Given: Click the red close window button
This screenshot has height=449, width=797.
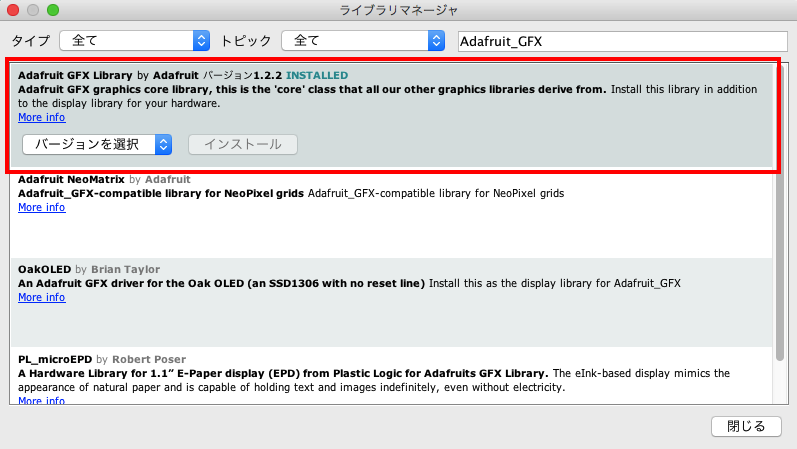Looking at the screenshot, I should (x=13, y=10).
